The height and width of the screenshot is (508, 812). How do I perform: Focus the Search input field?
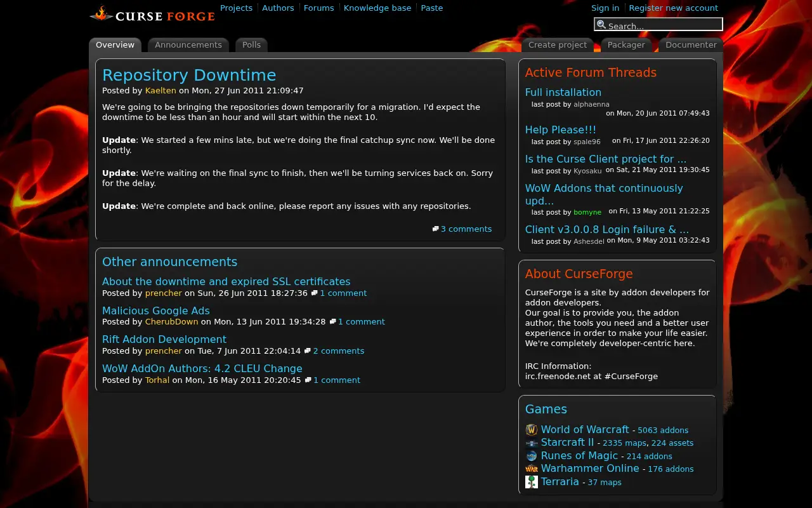click(658, 25)
